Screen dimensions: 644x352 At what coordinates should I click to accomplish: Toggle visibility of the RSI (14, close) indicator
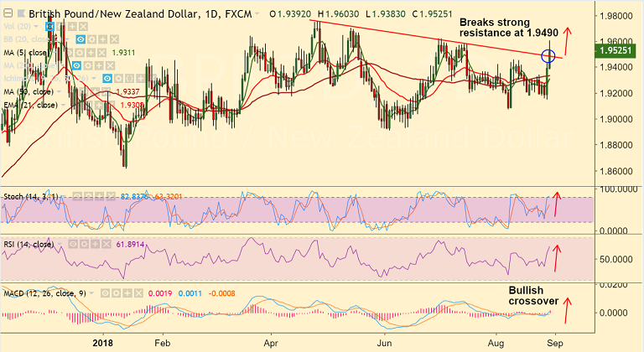coord(74,245)
